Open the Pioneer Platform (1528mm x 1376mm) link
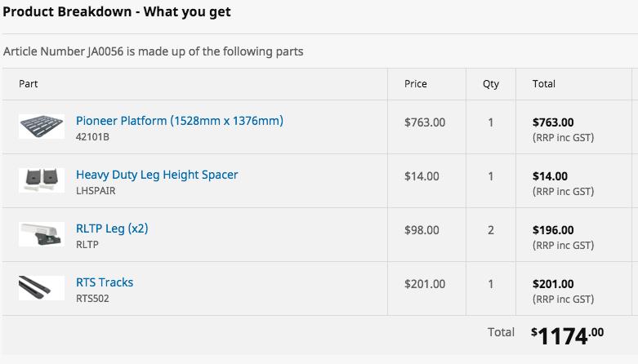638x364 pixels. pos(180,121)
